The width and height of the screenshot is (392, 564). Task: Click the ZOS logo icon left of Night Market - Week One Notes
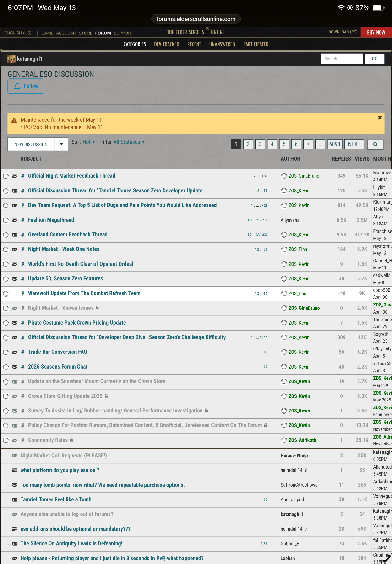point(6,250)
